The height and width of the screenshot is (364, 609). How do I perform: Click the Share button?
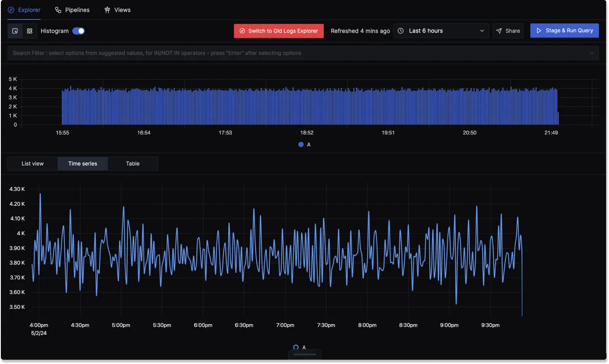(x=508, y=31)
